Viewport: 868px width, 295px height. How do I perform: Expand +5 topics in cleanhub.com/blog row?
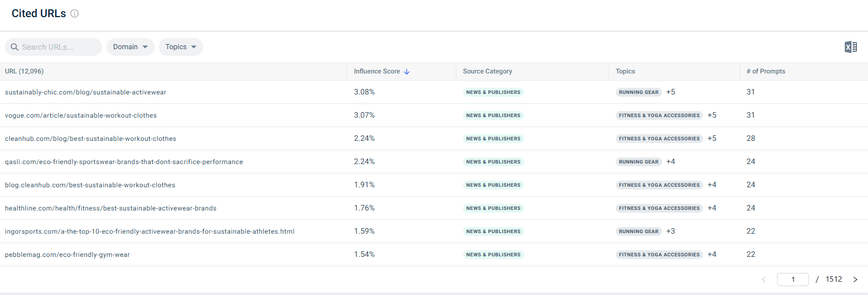712,139
